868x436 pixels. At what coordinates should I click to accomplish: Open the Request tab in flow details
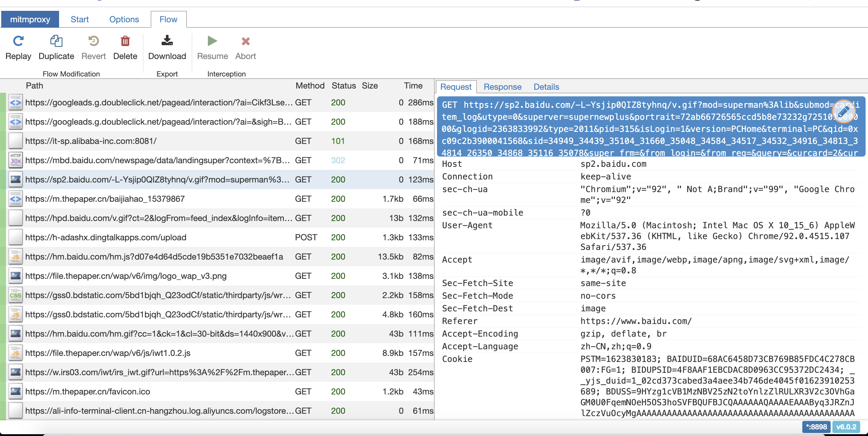[x=456, y=87]
